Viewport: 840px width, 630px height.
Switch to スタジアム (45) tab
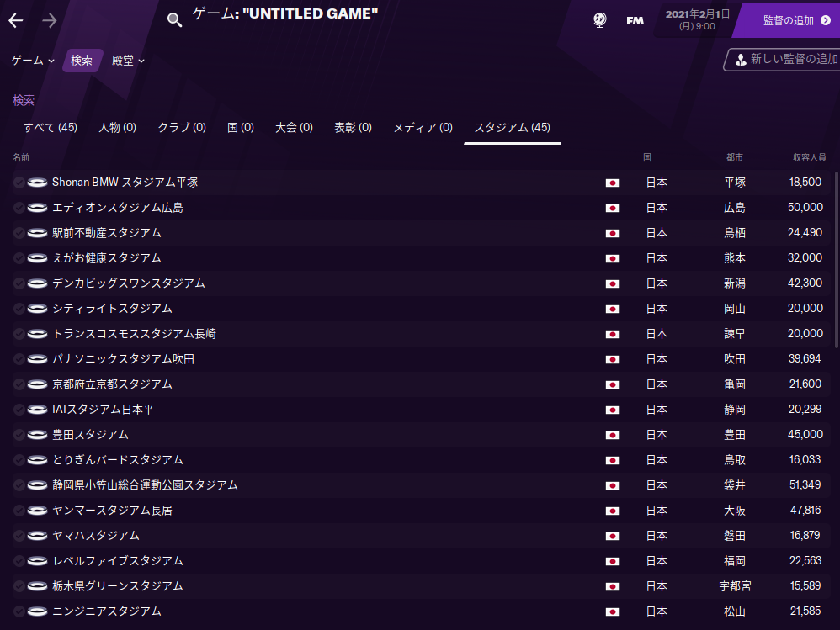point(512,127)
